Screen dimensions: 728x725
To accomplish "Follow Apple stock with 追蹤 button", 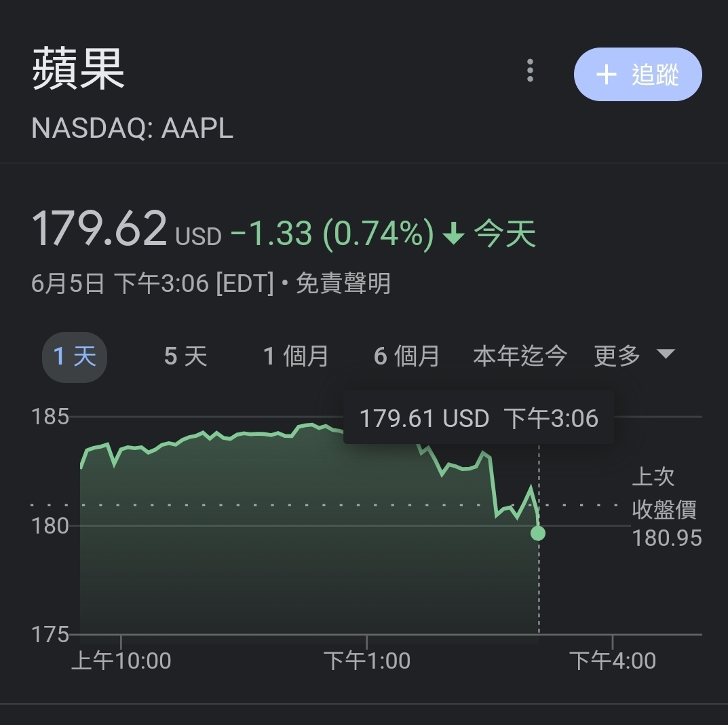I will [638, 74].
